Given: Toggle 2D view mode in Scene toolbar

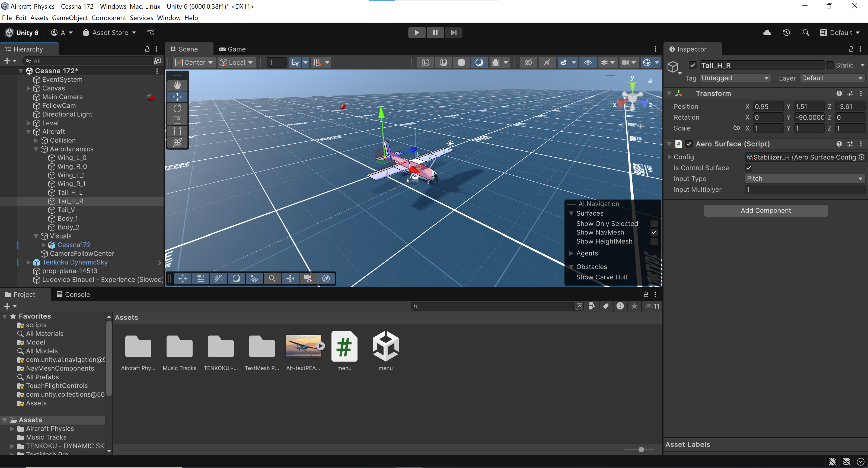Looking at the screenshot, I should pyautogui.click(x=528, y=62).
